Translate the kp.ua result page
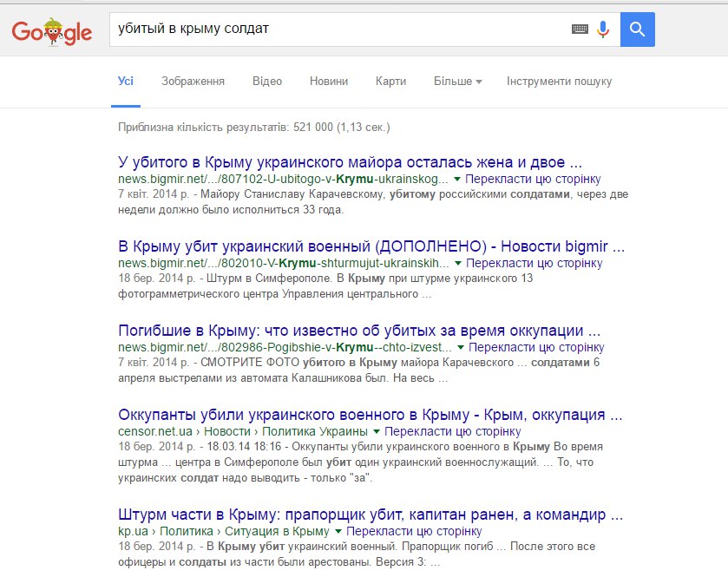728x577 pixels. [x=414, y=532]
